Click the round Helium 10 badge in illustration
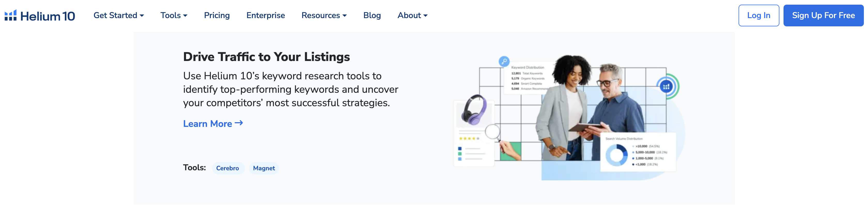The height and width of the screenshot is (216, 868). point(666,87)
